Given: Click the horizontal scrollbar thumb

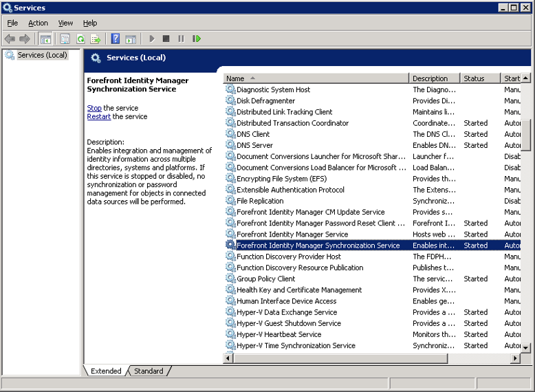Looking at the screenshot, I should click(340, 358).
